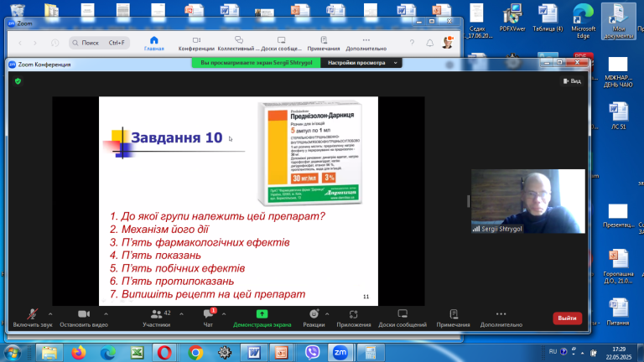Open Excel from taskbar

click(138, 353)
